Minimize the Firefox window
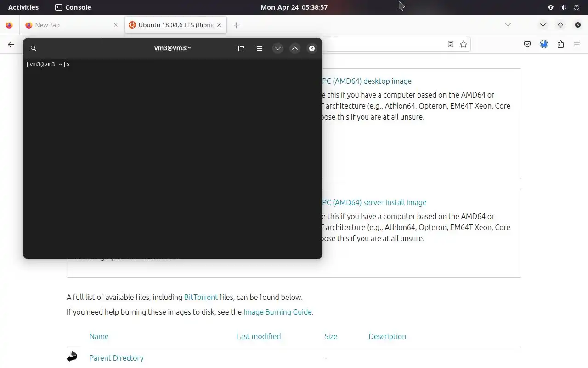 543,25
